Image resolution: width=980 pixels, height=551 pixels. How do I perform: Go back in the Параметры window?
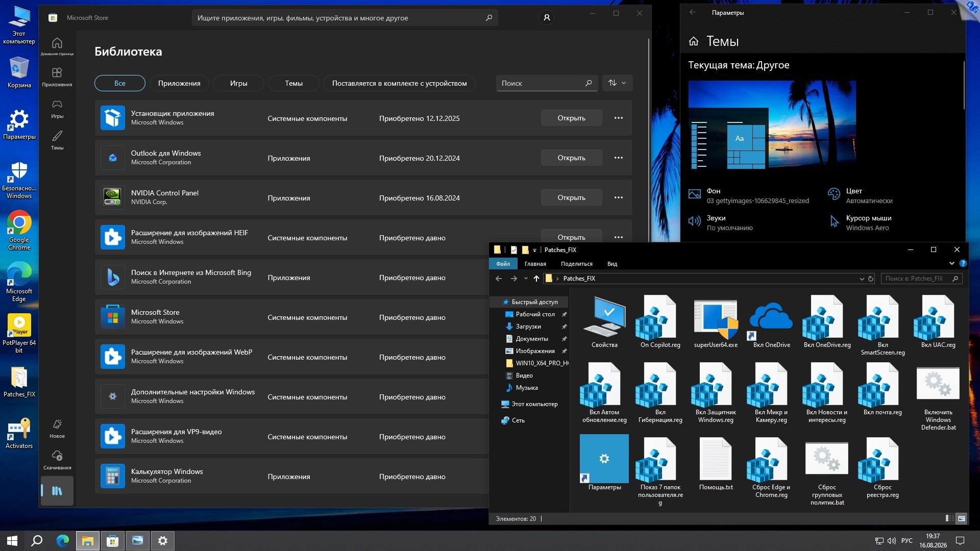click(693, 12)
